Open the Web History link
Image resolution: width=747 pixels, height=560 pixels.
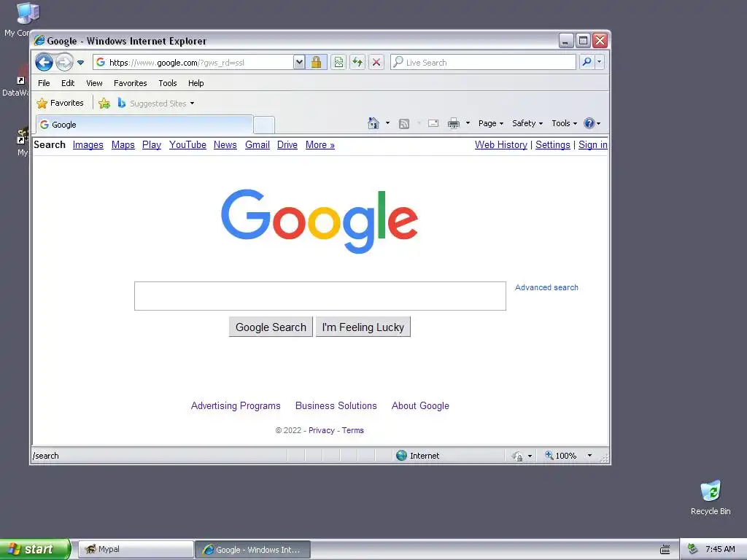click(x=500, y=145)
